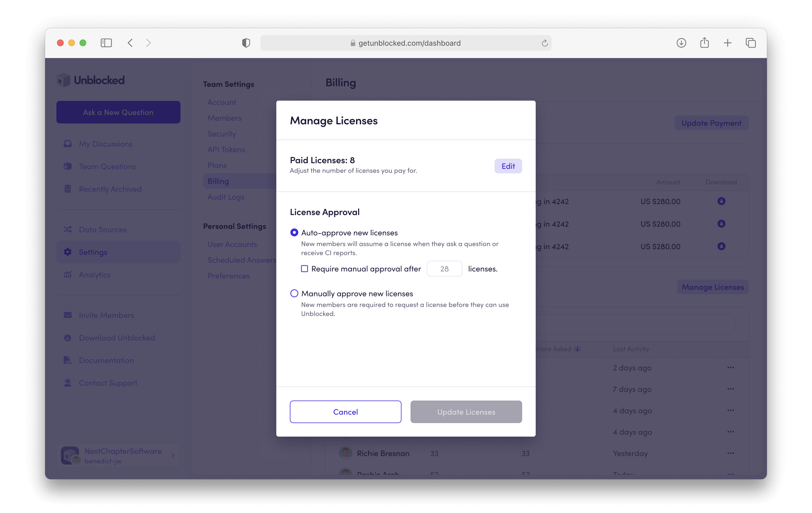Select Auto-approve new licenses radio
This screenshot has width=812, height=513.
(x=294, y=233)
